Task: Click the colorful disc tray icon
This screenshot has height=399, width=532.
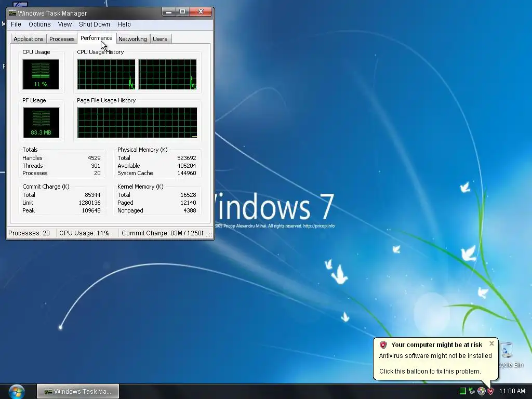Action: [481, 391]
